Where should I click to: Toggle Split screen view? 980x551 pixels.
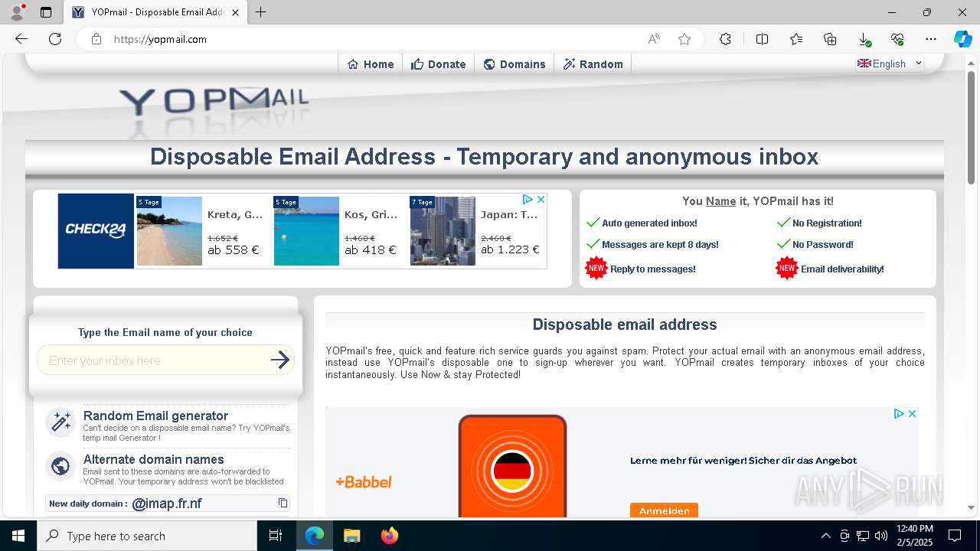(x=762, y=39)
